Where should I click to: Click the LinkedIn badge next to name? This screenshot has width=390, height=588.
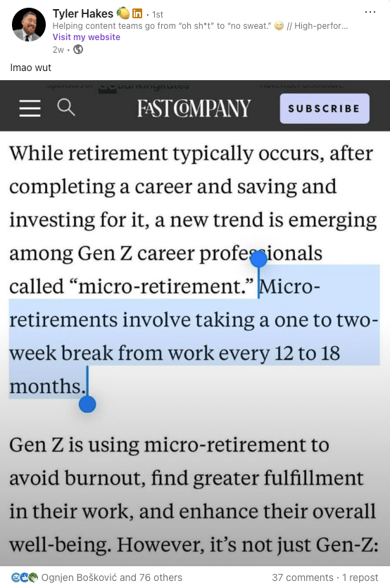pyautogui.click(x=137, y=14)
